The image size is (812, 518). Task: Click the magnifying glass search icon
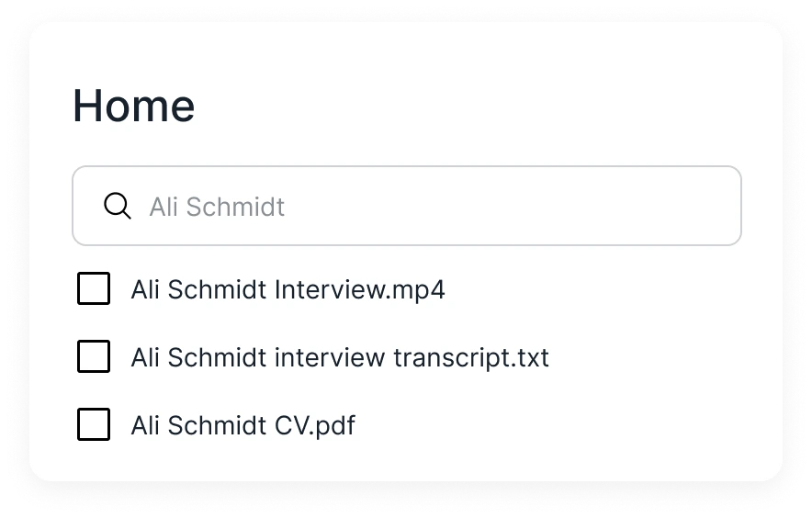click(118, 206)
